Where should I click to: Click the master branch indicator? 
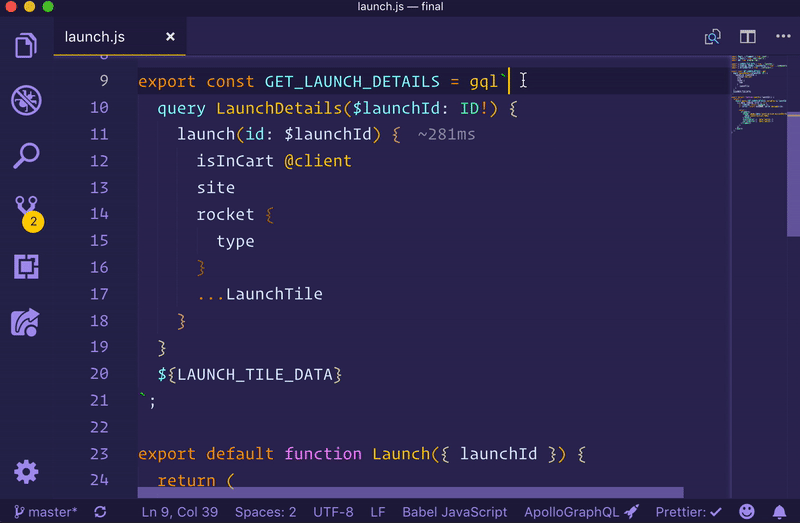coord(44,512)
